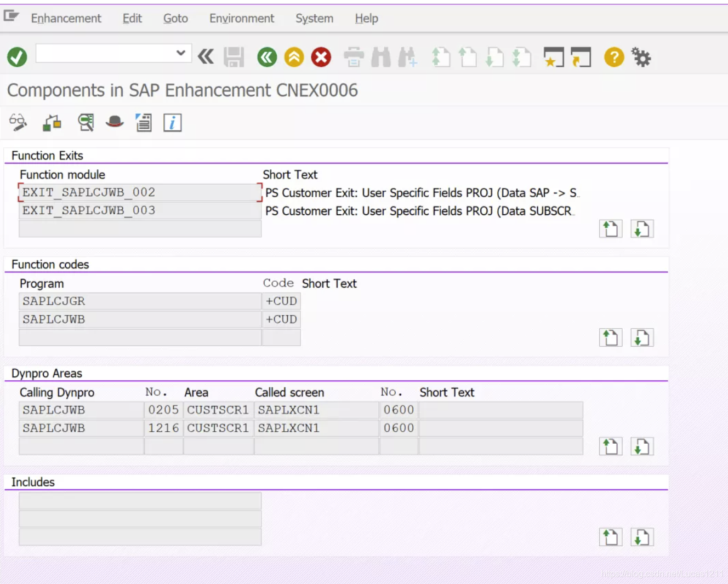Click the yellow Exit up-arrow icon
This screenshot has height=584, width=728.
tap(294, 57)
